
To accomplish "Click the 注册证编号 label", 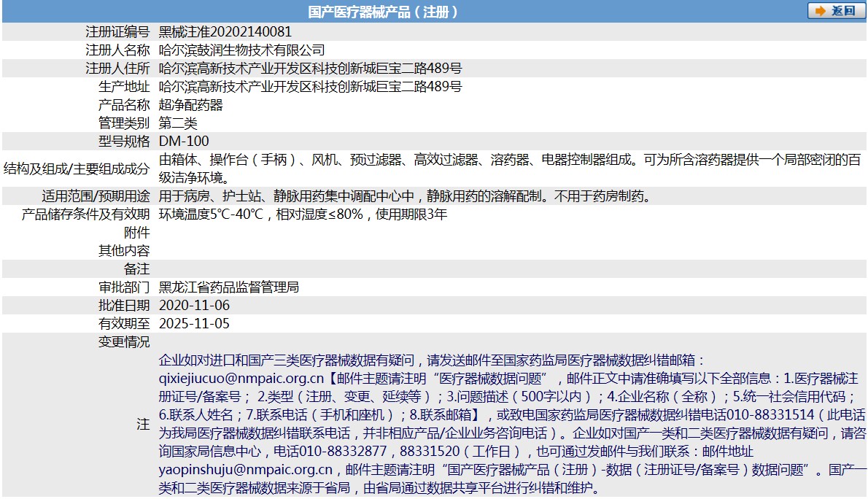I will coord(117,31).
